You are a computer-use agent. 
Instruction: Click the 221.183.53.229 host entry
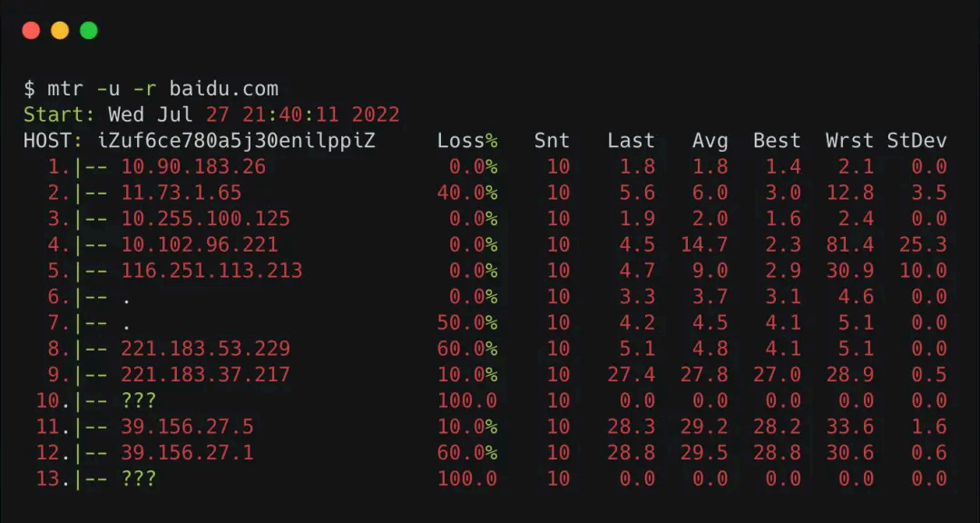(205, 349)
